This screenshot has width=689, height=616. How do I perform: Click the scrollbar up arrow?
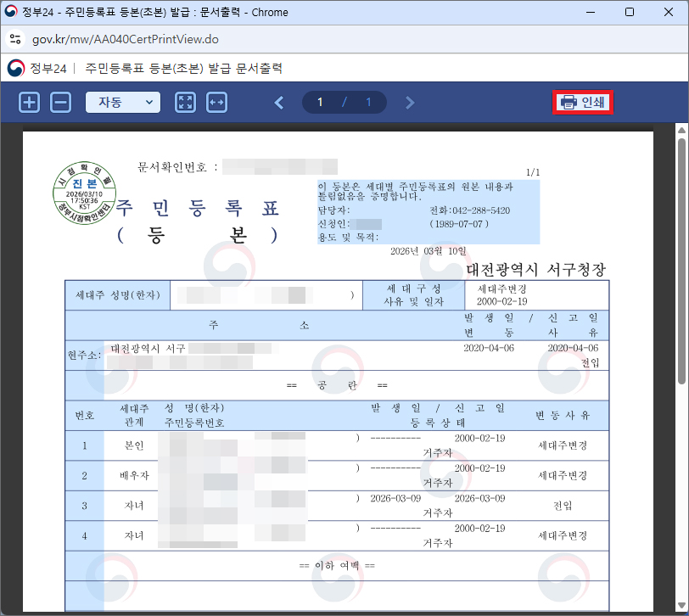[x=681, y=130]
